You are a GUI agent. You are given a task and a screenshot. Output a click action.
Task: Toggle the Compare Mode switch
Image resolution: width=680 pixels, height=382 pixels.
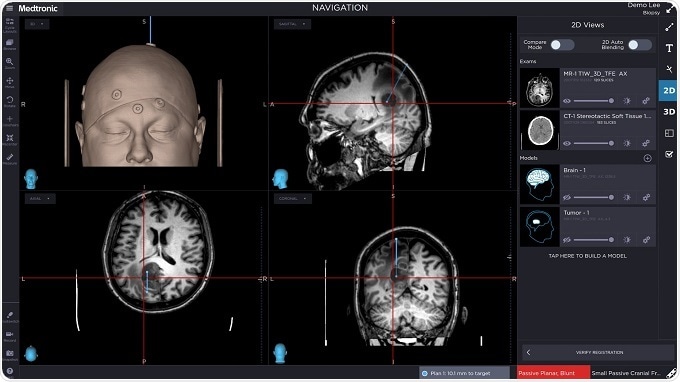(562, 45)
